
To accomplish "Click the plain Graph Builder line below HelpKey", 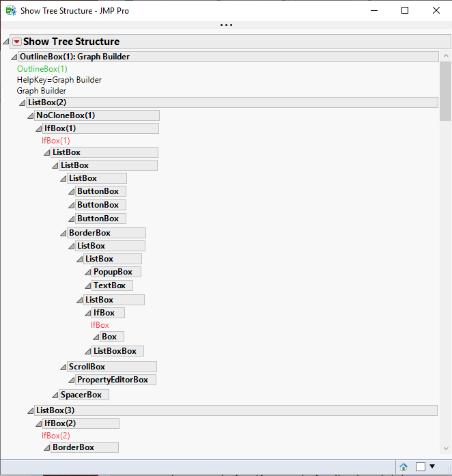I will [41, 91].
